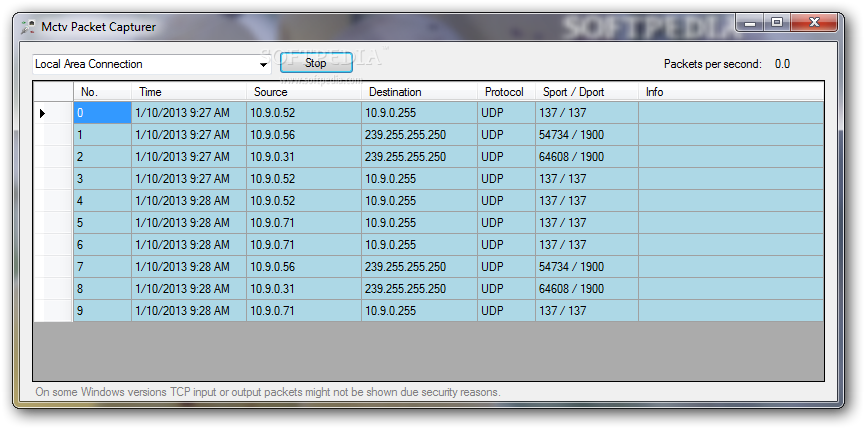The width and height of the screenshot is (865, 429).
Task: Click ports 137 / 137 in row 9
Action: pyautogui.click(x=587, y=310)
